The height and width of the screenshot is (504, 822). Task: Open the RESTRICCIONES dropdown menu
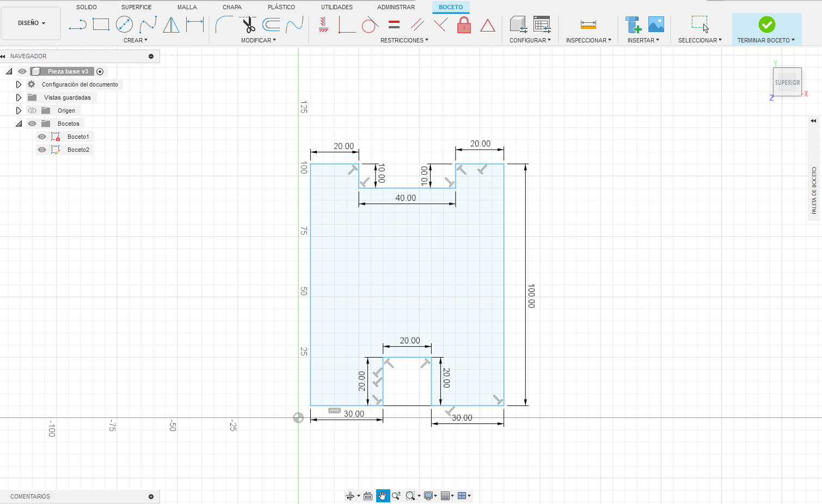pyautogui.click(x=404, y=40)
